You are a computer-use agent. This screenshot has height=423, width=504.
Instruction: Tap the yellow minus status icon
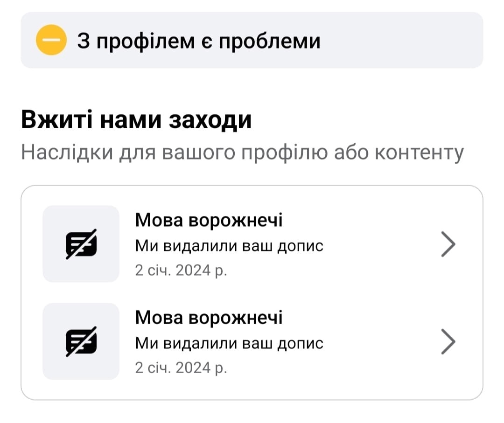(50, 40)
